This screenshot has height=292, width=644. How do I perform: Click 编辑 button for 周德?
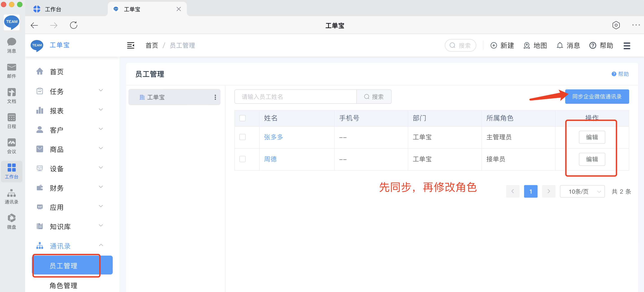(x=592, y=159)
